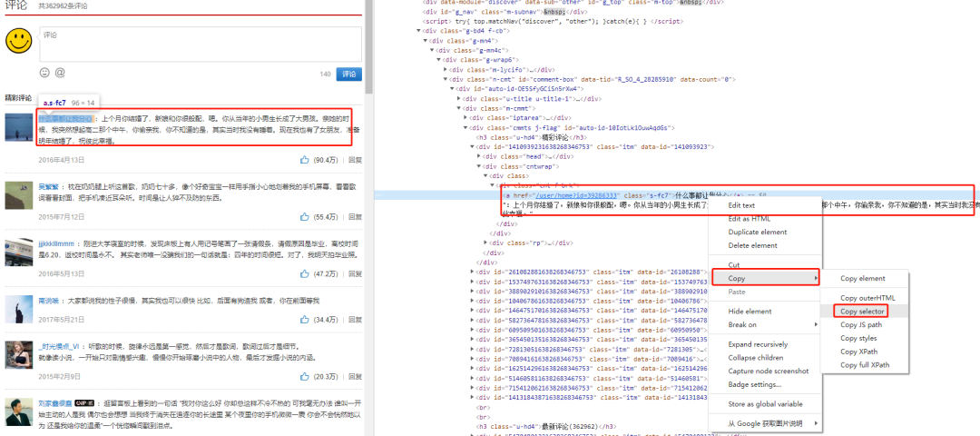Viewport: 980px width, 436px height.
Task: Collapse the div class cmmts j-flag node
Action: coord(465,127)
